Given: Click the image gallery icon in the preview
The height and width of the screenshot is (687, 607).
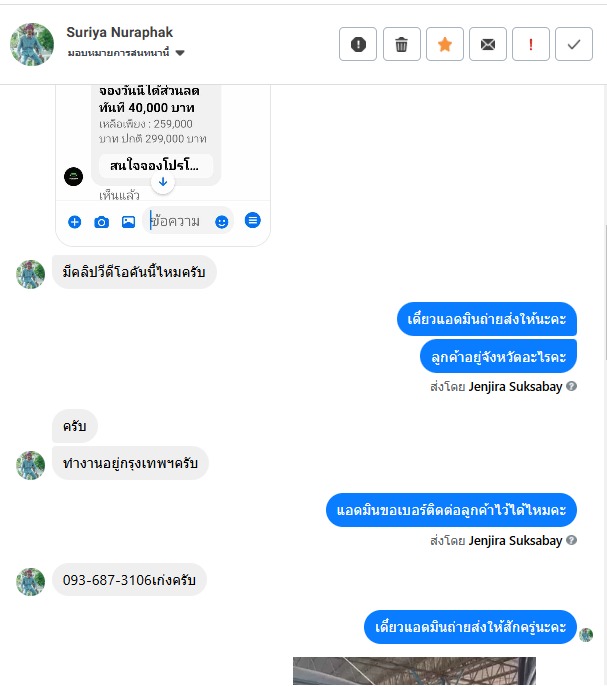Looking at the screenshot, I should (128, 222).
